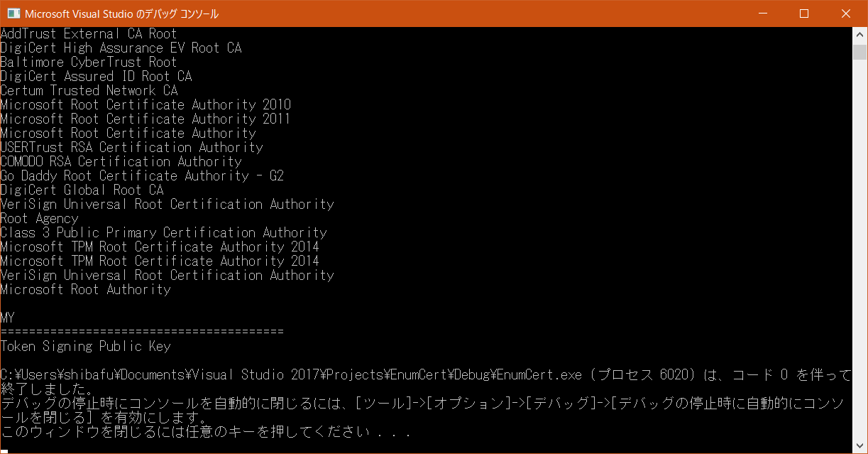Screen dimensions: 868x454
Task: Click the scrollbar down arrow
Action: 860,446
